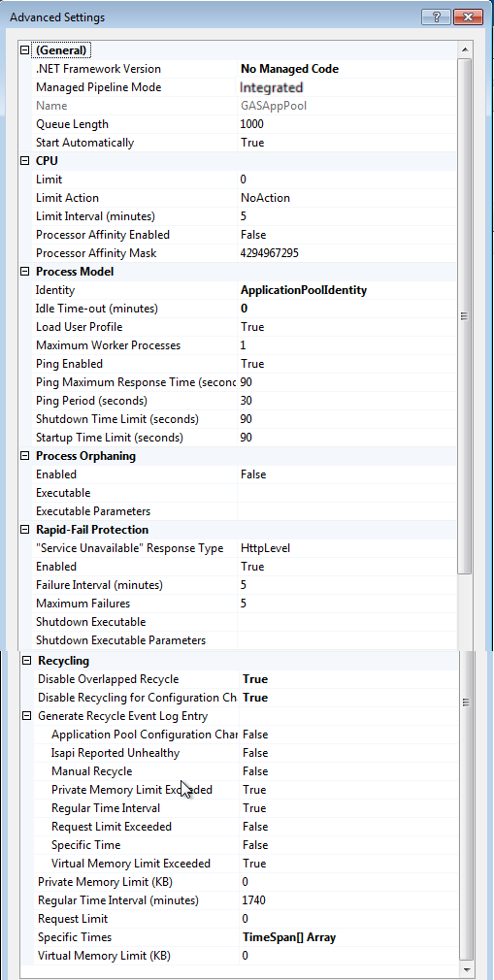This screenshot has width=494, height=980.
Task: Collapse the Process Model section
Action: (x=25, y=272)
